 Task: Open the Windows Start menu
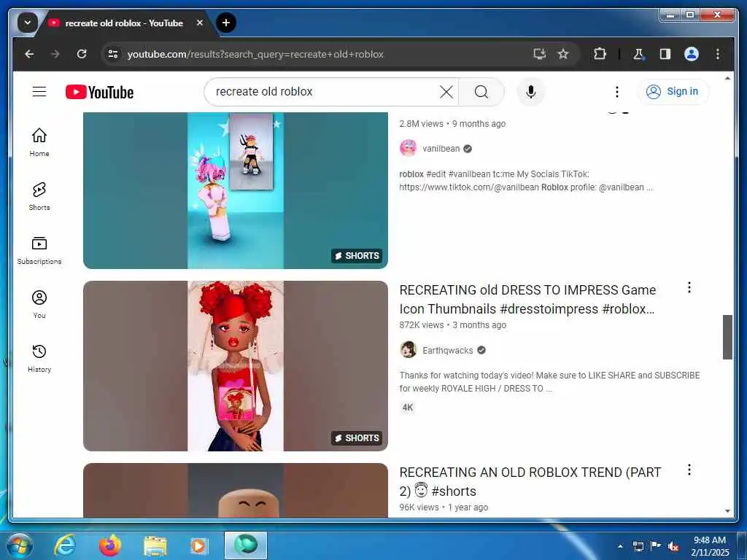[x=19, y=545]
